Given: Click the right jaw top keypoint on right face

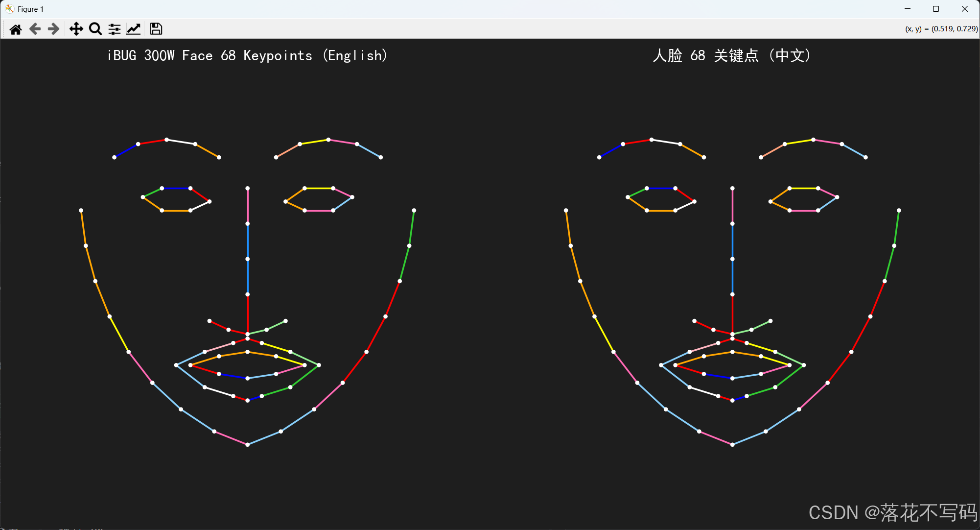Looking at the screenshot, I should pyautogui.click(x=899, y=211).
